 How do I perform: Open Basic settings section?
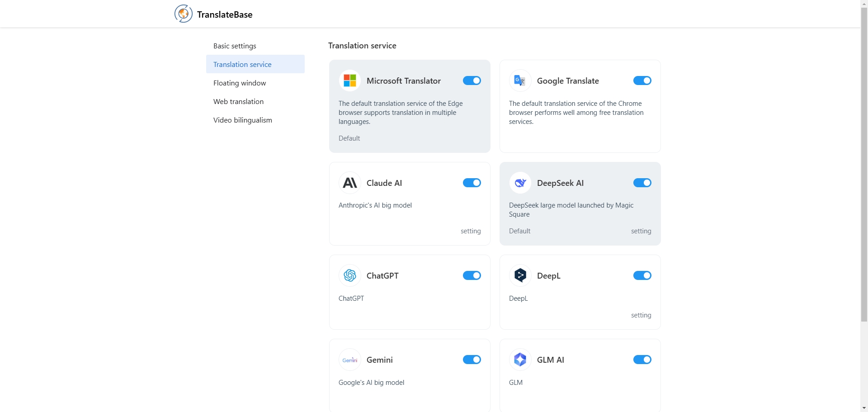pos(255,46)
